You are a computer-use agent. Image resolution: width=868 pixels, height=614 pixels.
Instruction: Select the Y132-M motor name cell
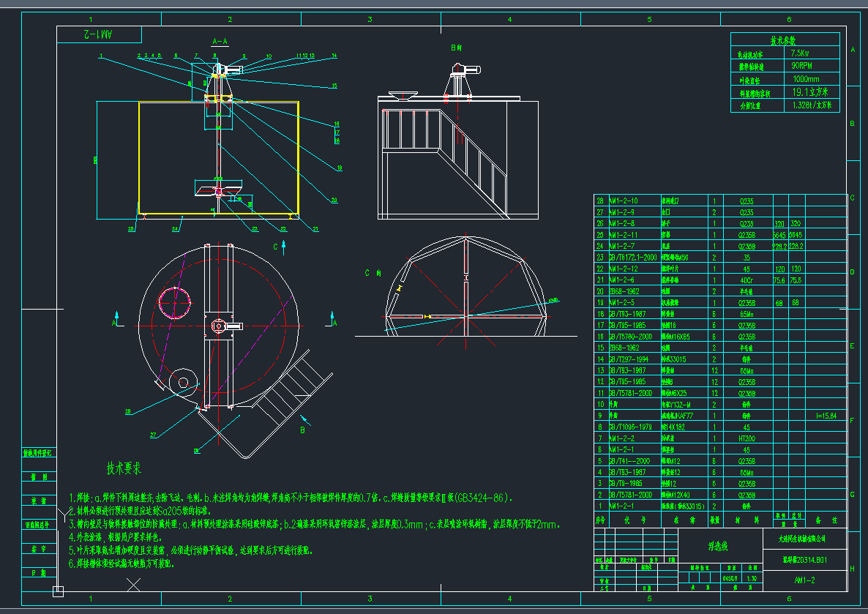[676, 405]
